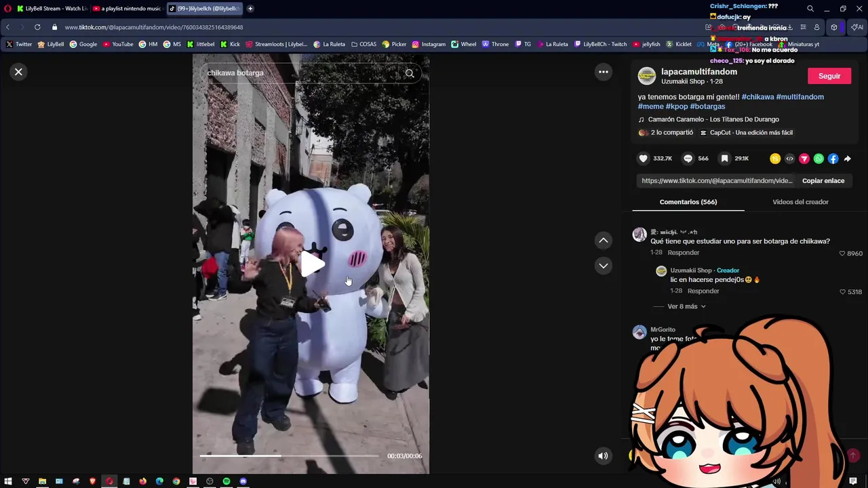Open the LilyBellCh - Twitch bookmark
The image size is (868, 488).
tap(600, 44)
